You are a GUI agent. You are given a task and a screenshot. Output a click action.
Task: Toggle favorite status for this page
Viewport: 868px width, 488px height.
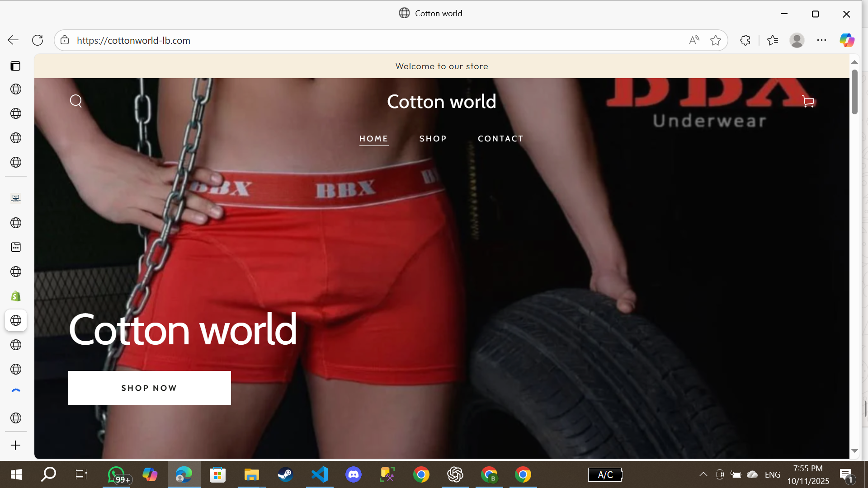[716, 40]
